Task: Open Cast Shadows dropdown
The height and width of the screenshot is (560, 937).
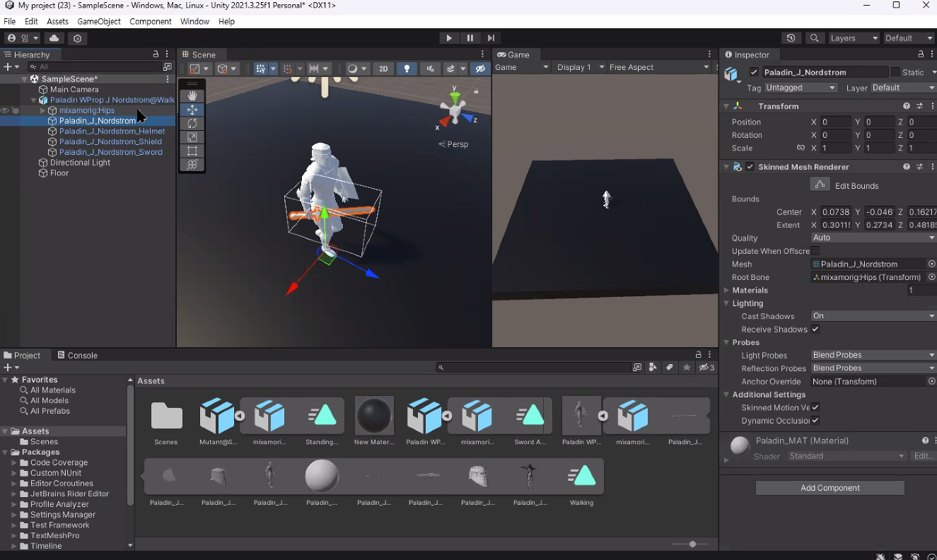Action: click(x=873, y=316)
